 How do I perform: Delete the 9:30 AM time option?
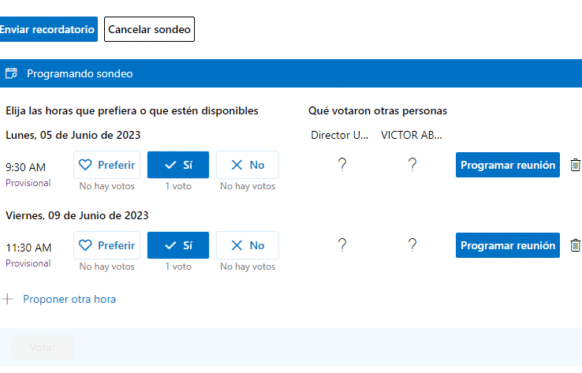[x=575, y=165]
